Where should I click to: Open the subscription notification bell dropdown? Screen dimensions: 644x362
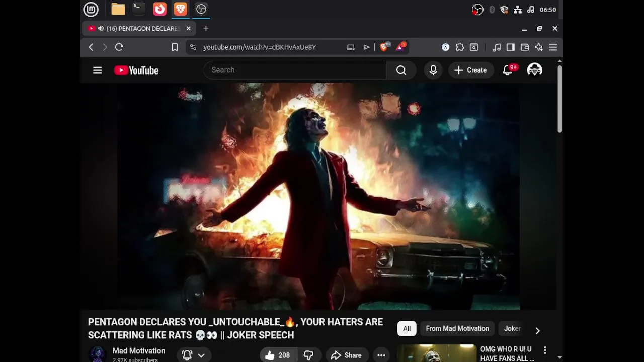(194, 355)
